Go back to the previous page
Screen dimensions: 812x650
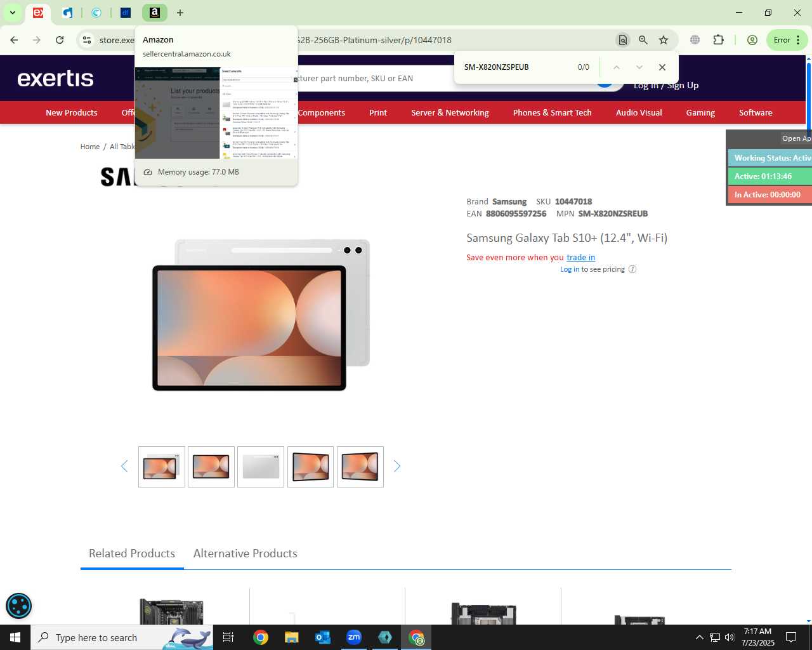click(x=14, y=40)
